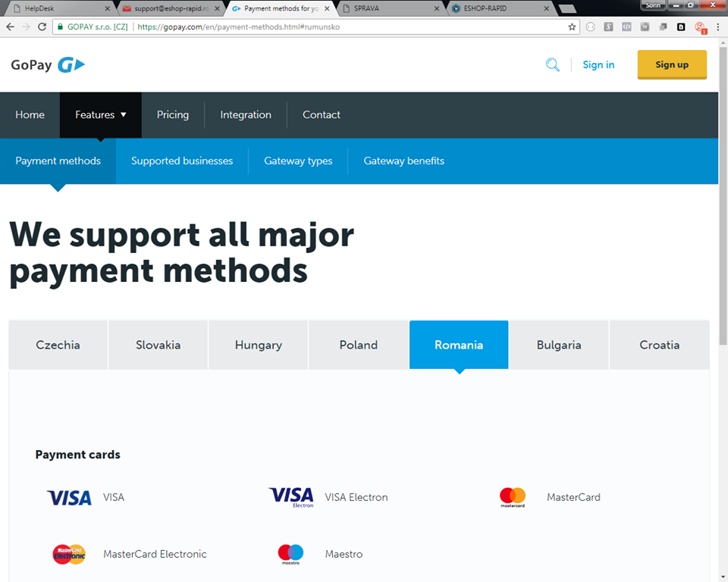Image resolution: width=728 pixels, height=582 pixels.
Task: Reload the GoPay page
Action: pos(42,27)
